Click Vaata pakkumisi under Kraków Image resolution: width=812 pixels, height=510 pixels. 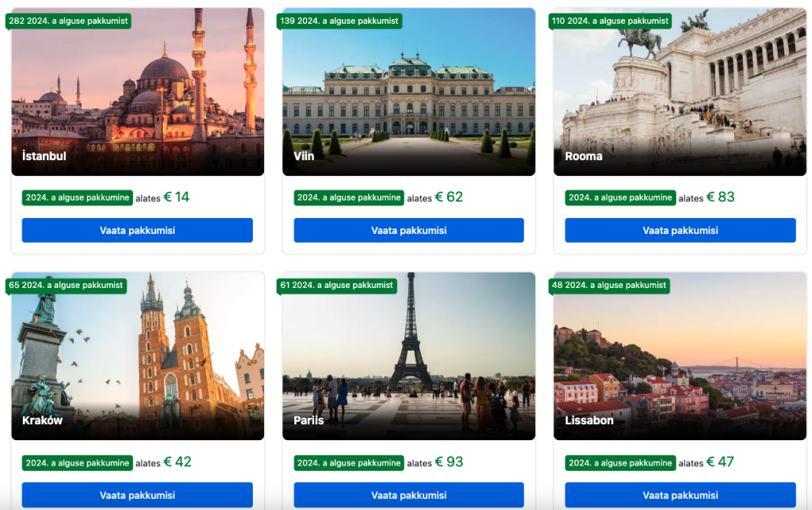(137, 495)
